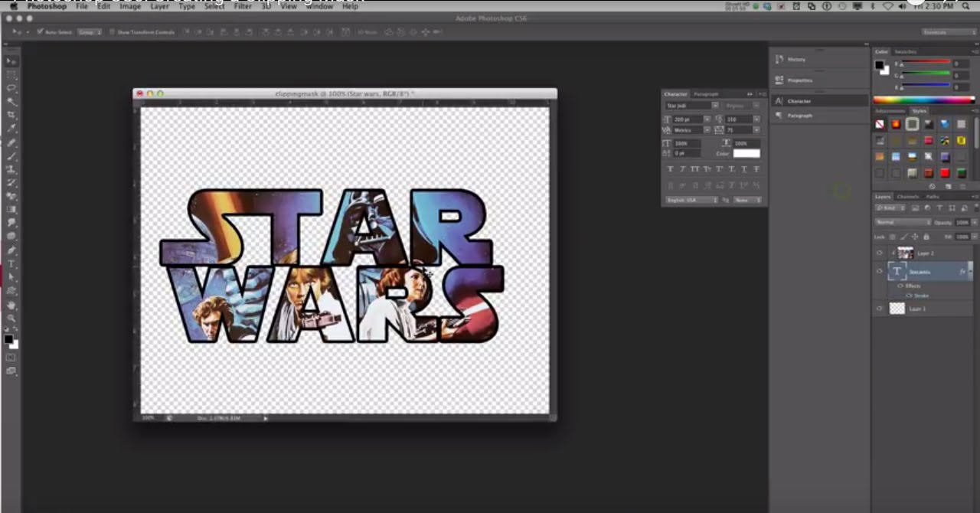Open the Essentials workspace dropdown

(x=949, y=32)
